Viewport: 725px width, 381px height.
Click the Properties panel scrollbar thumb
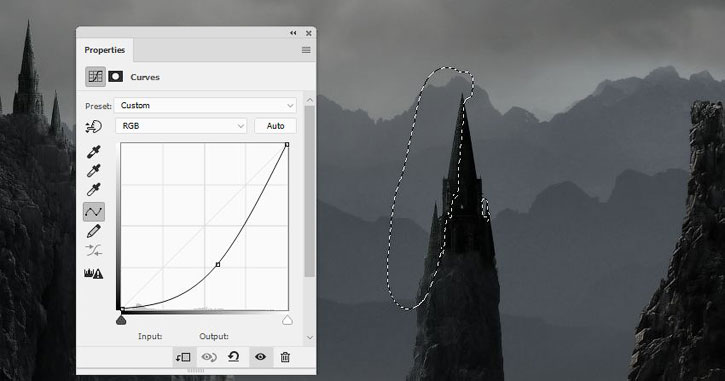click(x=310, y=191)
